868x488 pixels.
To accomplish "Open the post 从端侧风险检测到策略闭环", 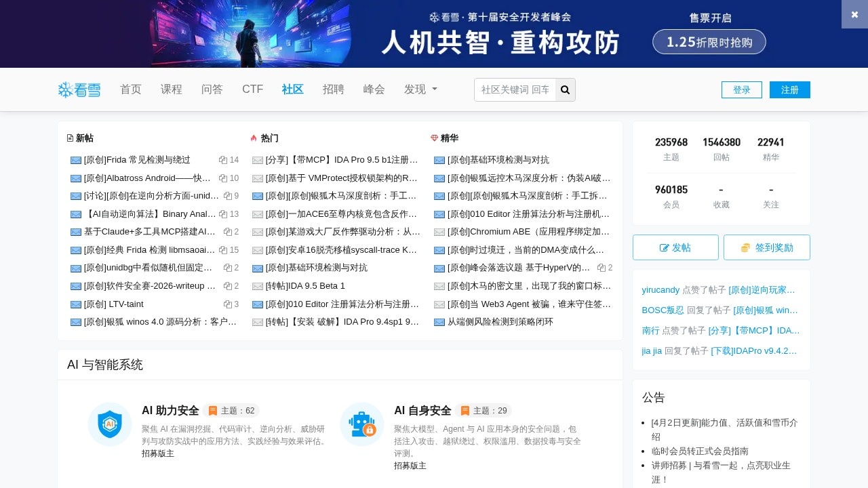I will point(500,322).
